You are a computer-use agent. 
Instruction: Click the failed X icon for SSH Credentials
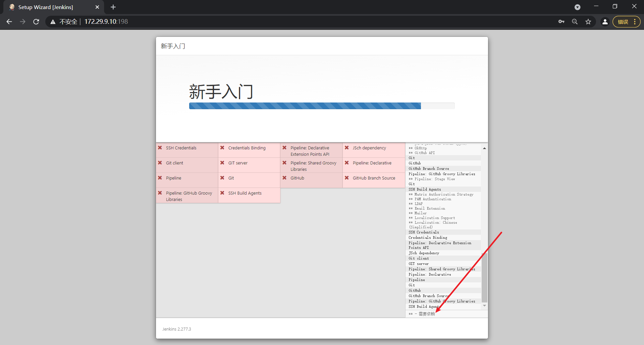(x=160, y=148)
